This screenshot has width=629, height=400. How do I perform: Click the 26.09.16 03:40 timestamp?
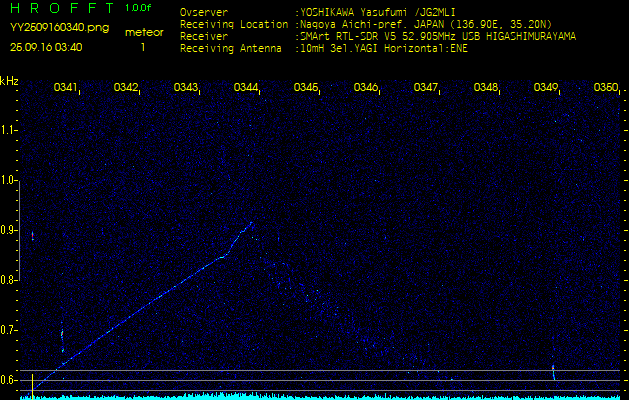point(46,47)
